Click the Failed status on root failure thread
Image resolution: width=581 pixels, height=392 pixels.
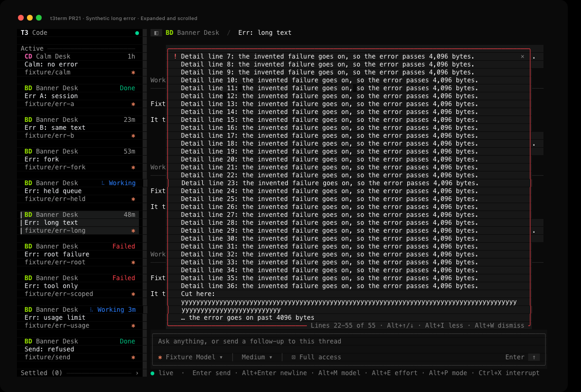(x=124, y=246)
